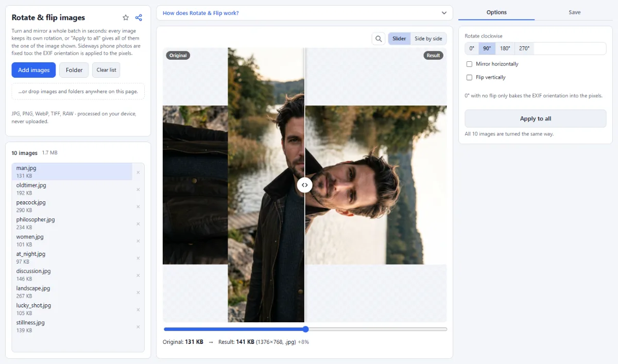Set rotation to 0°
Viewport: 618px width, 364px height.
tap(472, 48)
